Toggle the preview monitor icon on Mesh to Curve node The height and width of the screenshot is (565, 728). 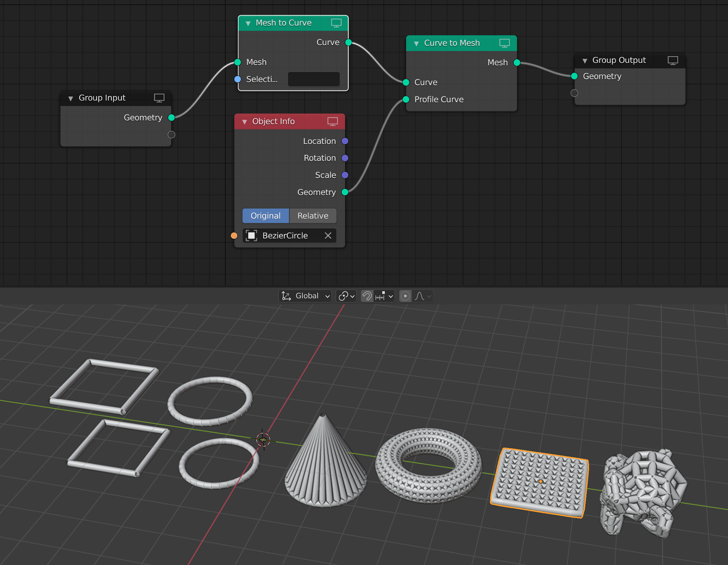click(x=336, y=23)
